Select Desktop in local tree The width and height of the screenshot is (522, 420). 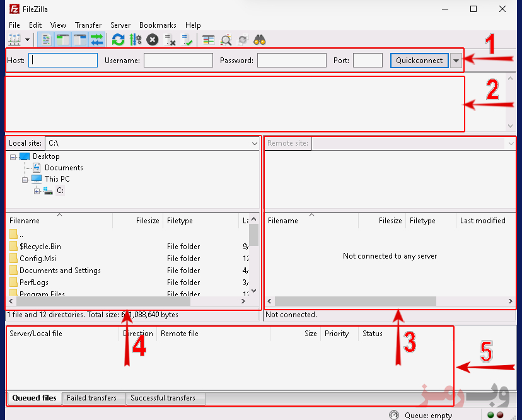tap(46, 156)
